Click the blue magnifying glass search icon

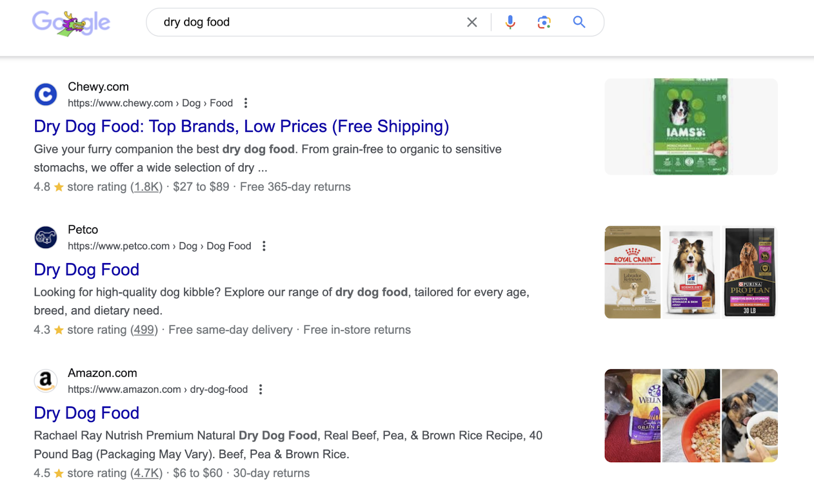[x=579, y=22]
